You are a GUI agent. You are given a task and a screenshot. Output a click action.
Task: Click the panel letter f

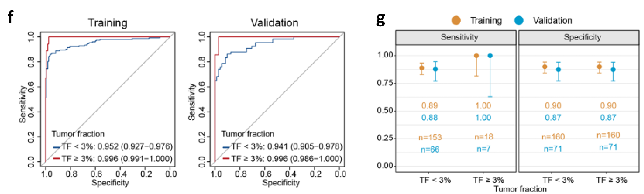(10, 16)
